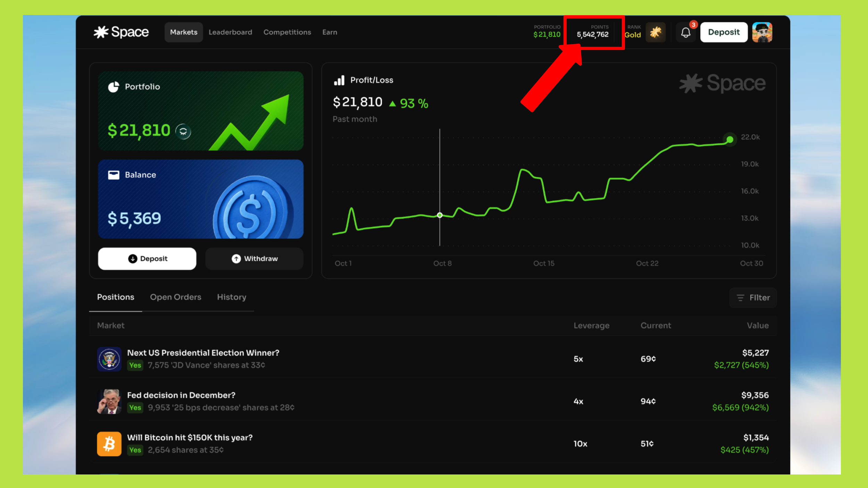The width and height of the screenshot is (868, 488).
Task: Open the notifications bell icon
Action: 685,33
